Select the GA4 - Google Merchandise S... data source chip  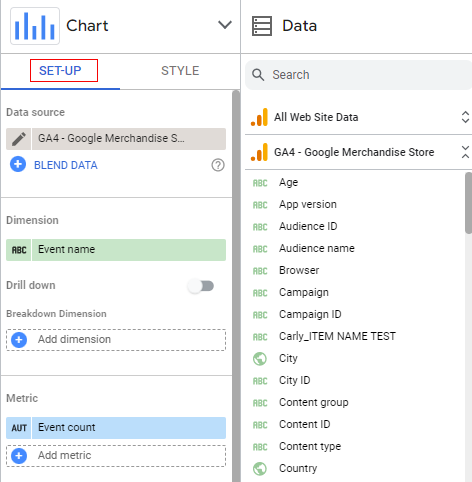(x=129, y=139)
